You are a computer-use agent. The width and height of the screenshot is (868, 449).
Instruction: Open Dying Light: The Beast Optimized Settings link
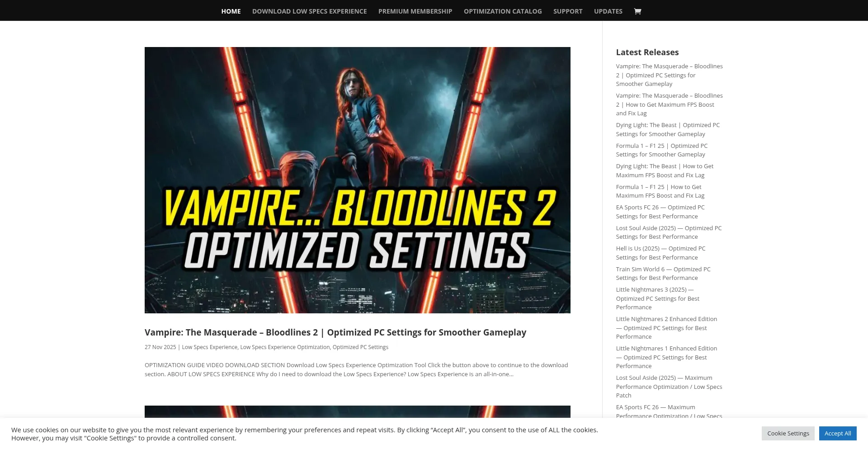[668, 129]
